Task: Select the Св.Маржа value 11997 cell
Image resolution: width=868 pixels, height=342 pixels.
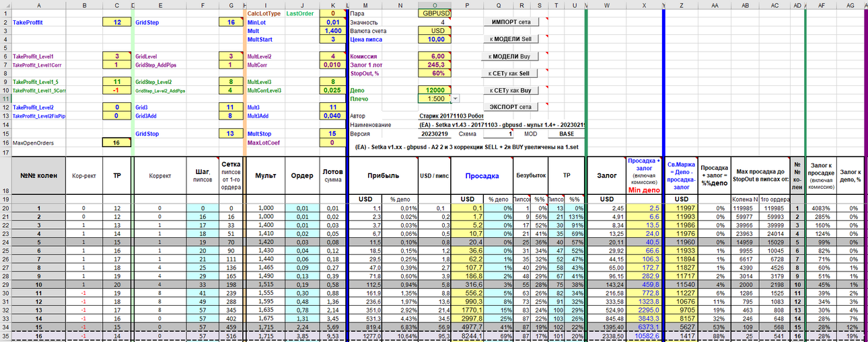Action: (682, 208)
